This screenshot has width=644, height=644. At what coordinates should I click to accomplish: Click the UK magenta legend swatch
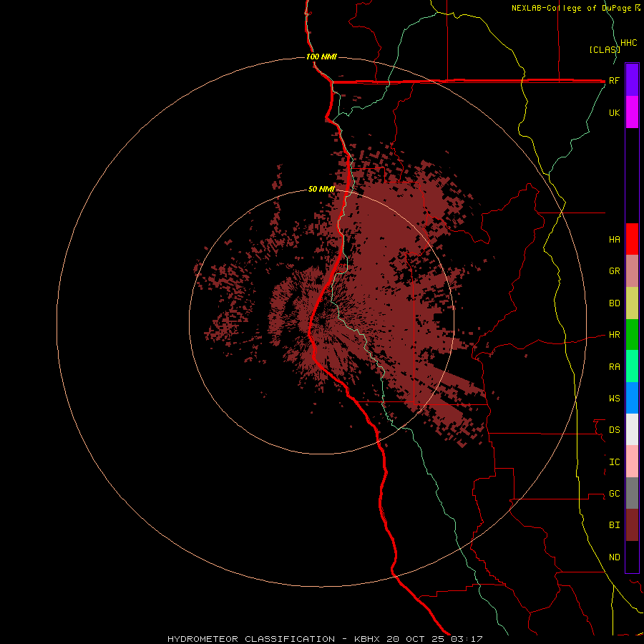(x=632, y=112)
